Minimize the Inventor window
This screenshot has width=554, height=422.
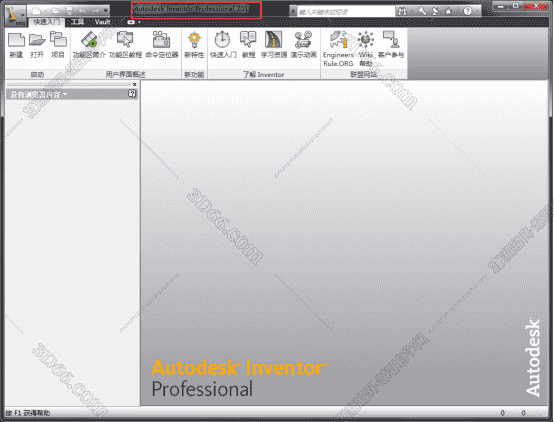(x=500, y=6)
